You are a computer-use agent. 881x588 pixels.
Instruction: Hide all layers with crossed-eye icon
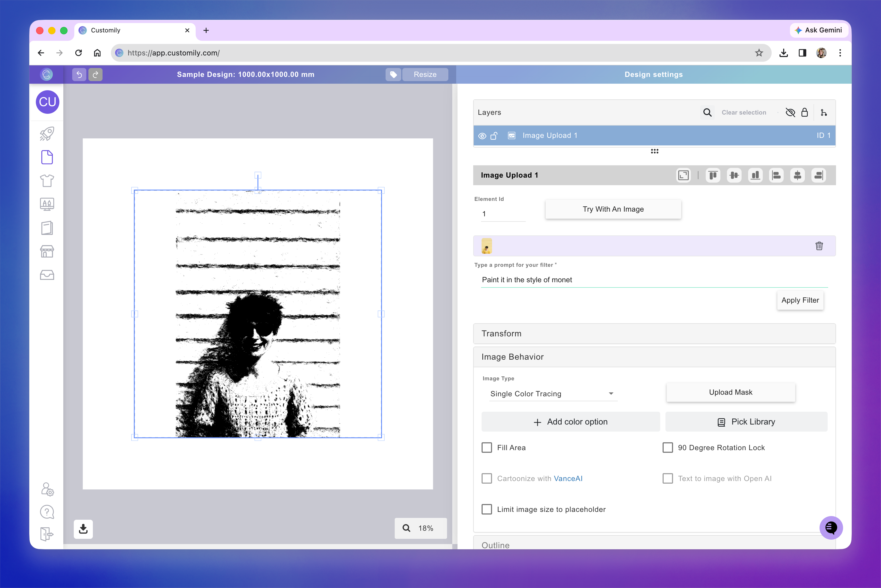(x=790, y=112)
